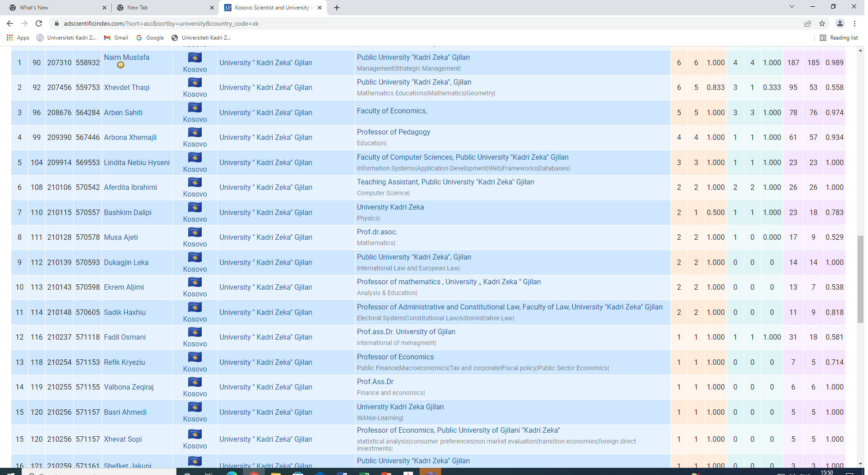Open Fadil Osmani's profile link

point(125,337)
